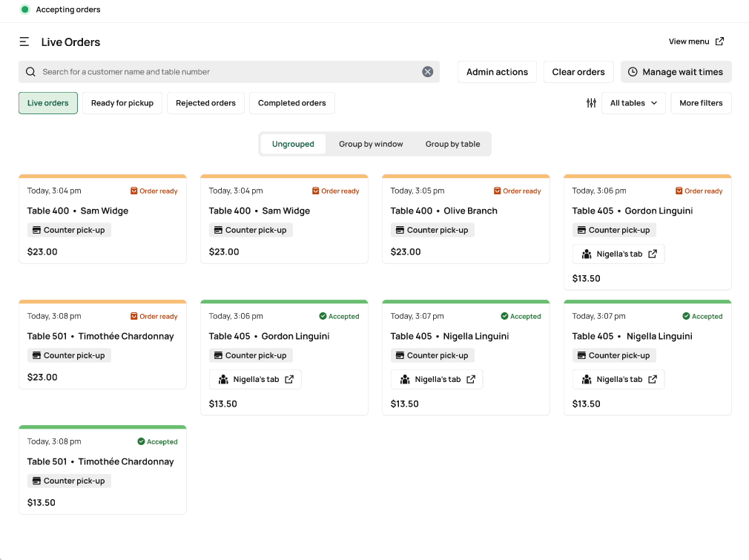Focus the customer name search field
This screenshot has height=560, width=749.
[229, 72]
